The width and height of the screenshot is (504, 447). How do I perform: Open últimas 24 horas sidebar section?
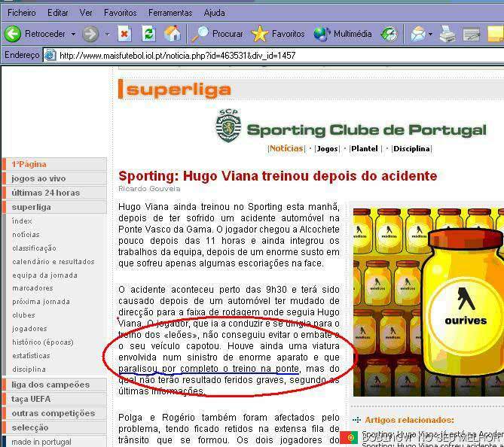pos(54,193)
